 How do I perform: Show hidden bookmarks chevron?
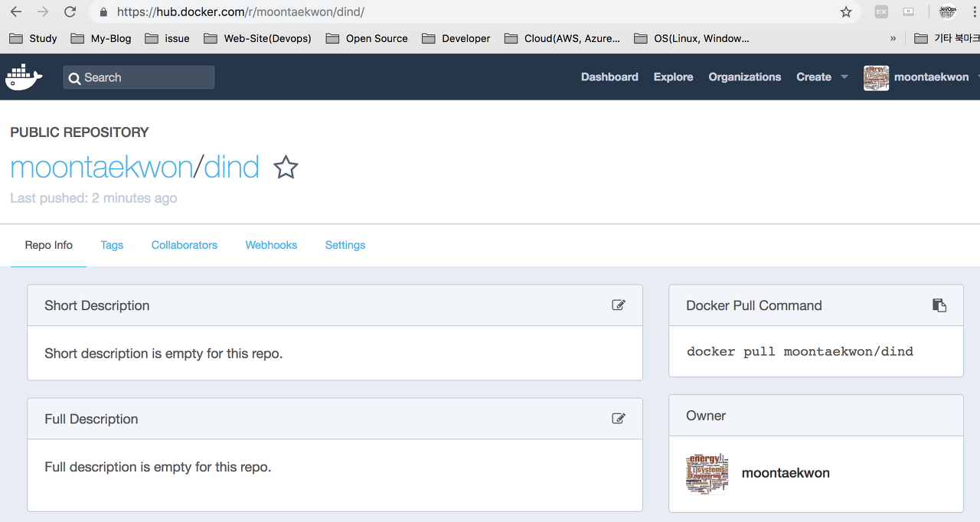893,38
